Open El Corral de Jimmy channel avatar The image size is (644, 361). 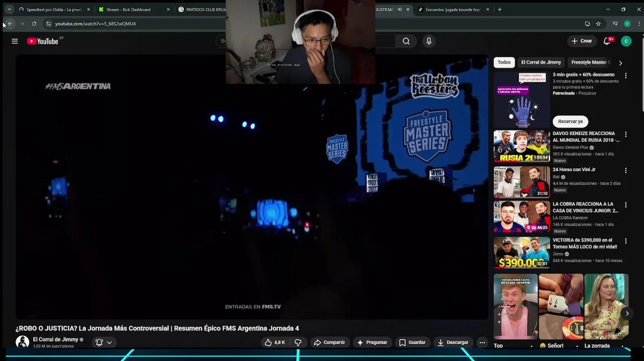(22, 342)
